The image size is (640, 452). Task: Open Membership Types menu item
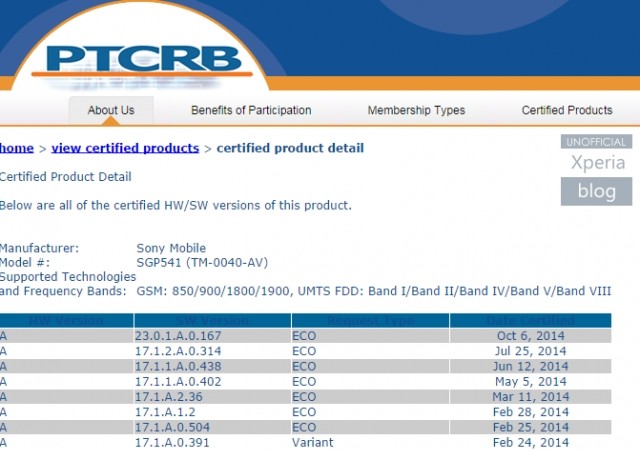pos(416,110)
